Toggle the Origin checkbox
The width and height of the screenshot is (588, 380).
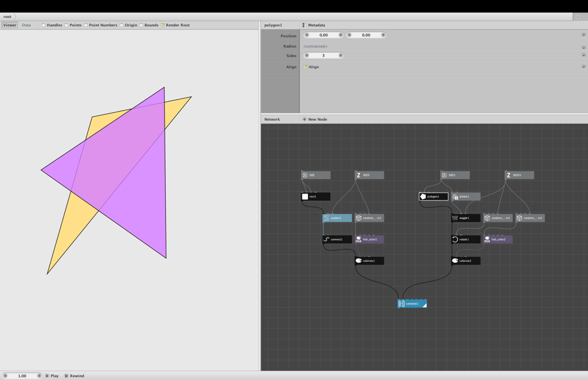122,25
